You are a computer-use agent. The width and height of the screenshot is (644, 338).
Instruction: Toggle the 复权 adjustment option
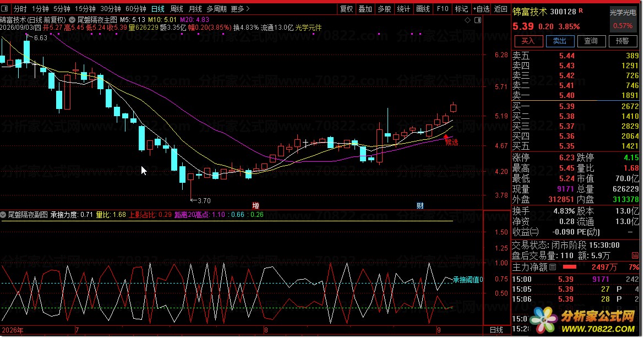coord(346,9)
